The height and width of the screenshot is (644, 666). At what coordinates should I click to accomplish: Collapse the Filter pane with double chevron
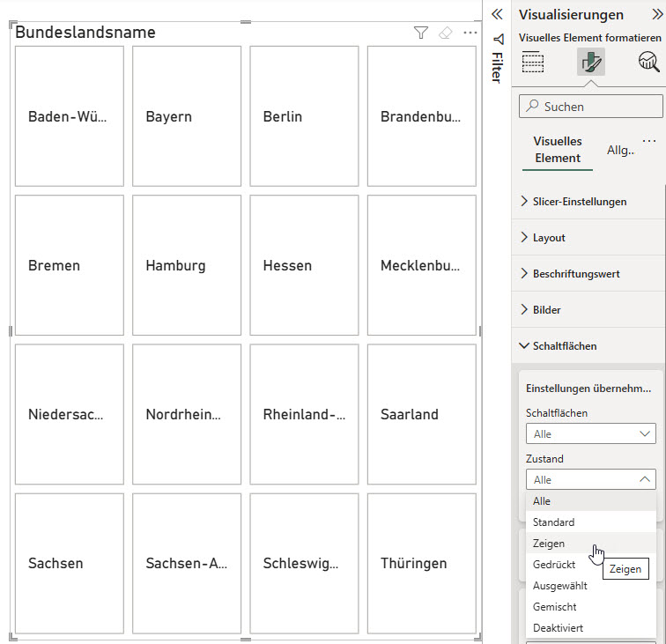497,14
